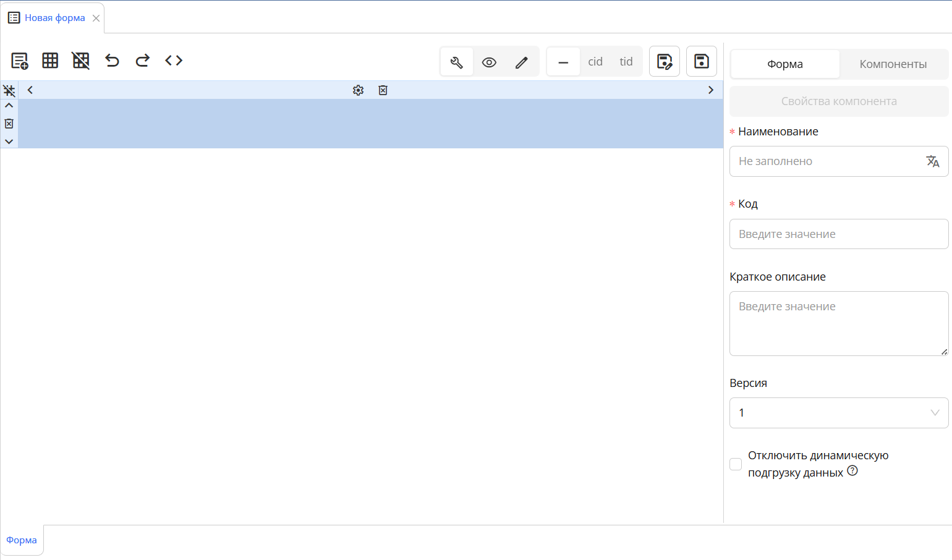Viewport: 952px width, 560px height.
Task: Select the wrench settings mode
Action: [457, 62]
